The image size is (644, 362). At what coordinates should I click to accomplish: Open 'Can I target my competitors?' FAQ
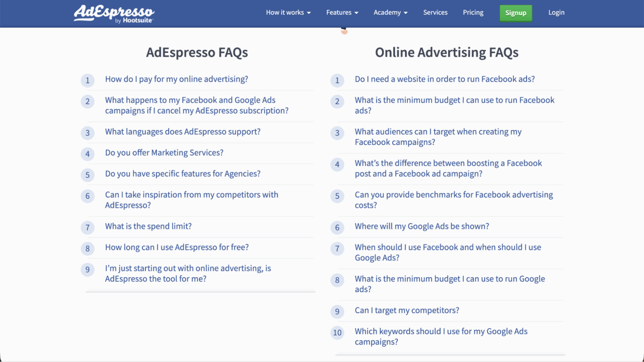pos(407,310)
